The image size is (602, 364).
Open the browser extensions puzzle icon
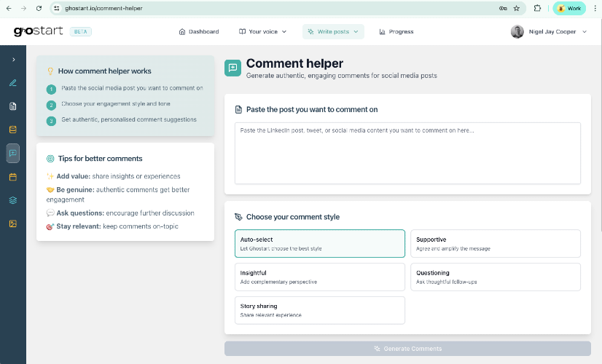[538, 8]
